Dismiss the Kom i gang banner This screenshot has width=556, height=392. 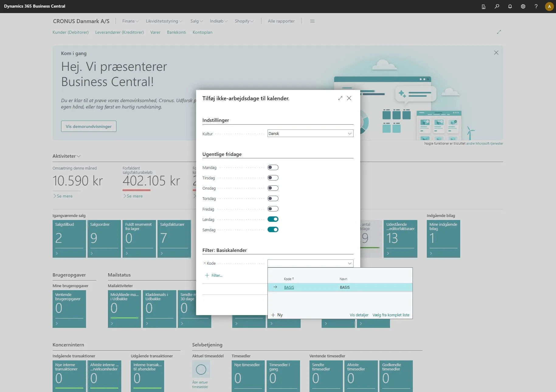pyautogui.click(x=496, y=53)
